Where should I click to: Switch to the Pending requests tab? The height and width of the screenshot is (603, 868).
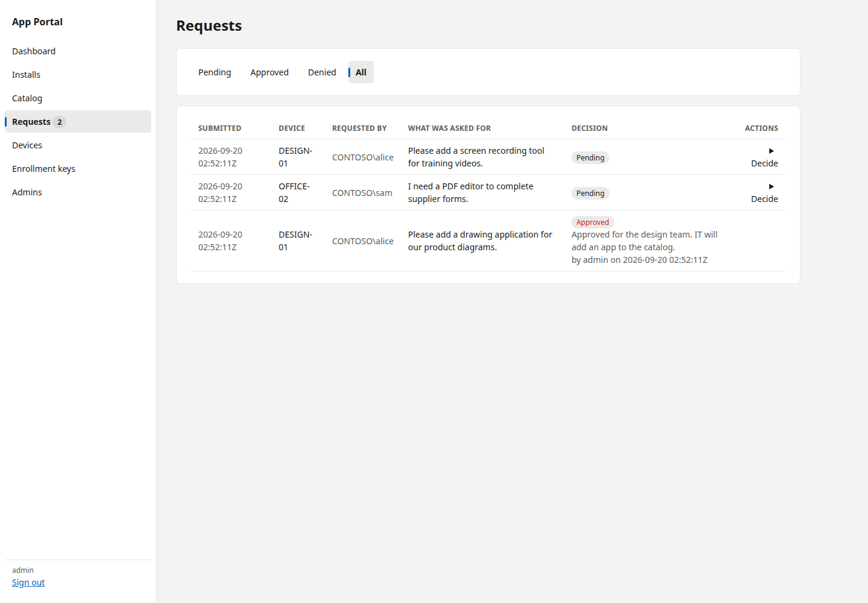[x=215, y=72]
